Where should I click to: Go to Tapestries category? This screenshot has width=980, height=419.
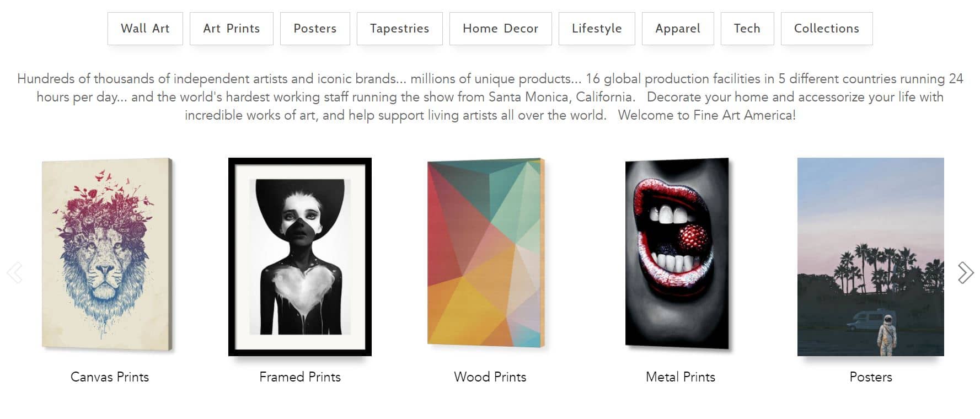point(400,29)
